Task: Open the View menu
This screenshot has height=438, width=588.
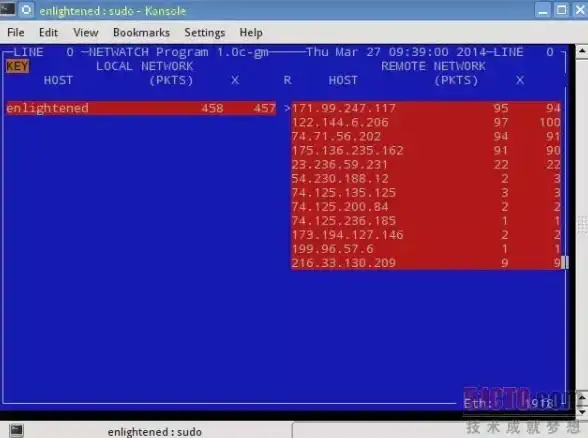Action: click(86, 33)
